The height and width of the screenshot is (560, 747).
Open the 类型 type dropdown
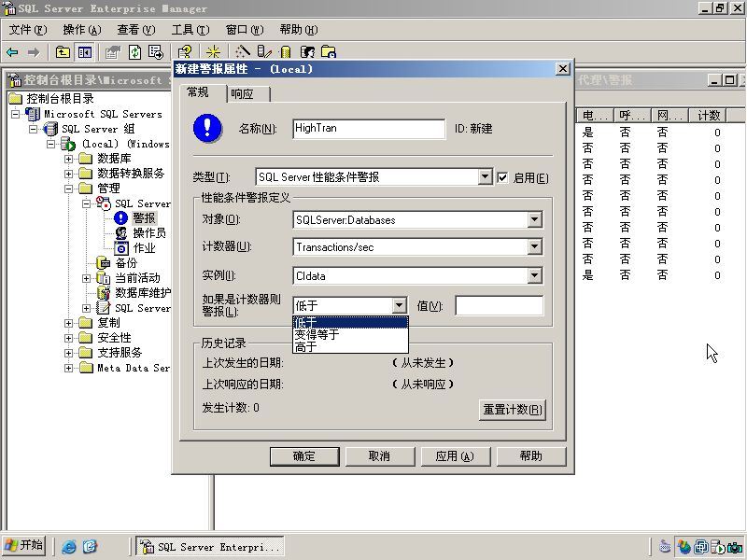point(485,176)
